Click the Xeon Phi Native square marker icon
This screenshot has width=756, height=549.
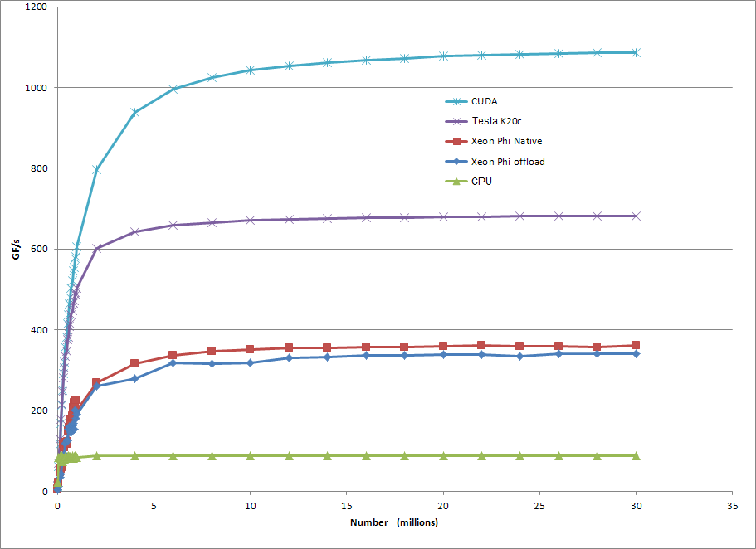pos(458,141)
